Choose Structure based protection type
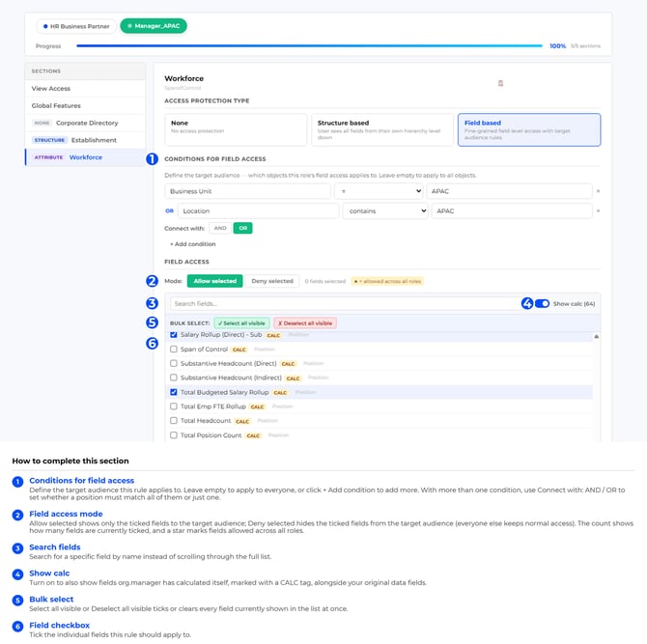This screenshot has width=647, height=644. click(x=382, y=129)
